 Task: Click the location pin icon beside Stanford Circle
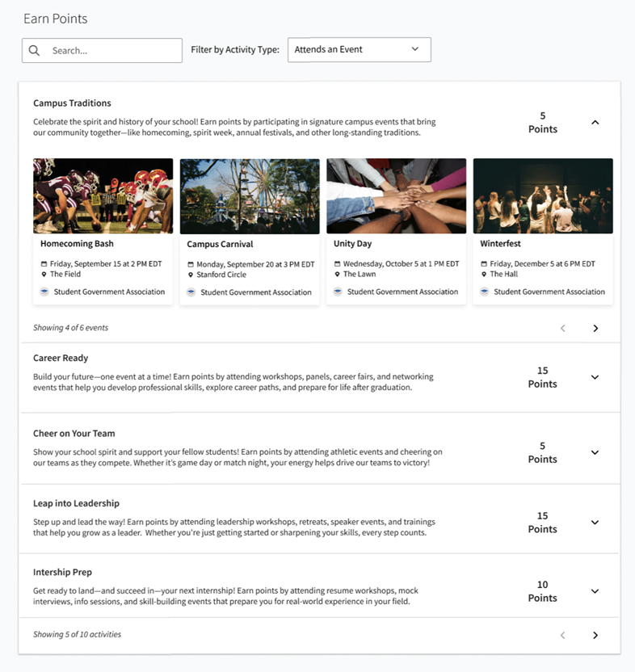pos(191,275)
